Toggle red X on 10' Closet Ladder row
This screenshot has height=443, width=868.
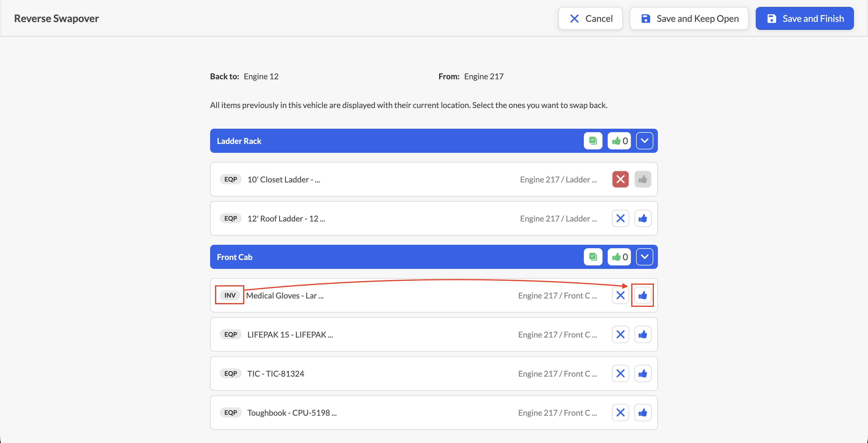pyautogui.click(x=621, y=179)
